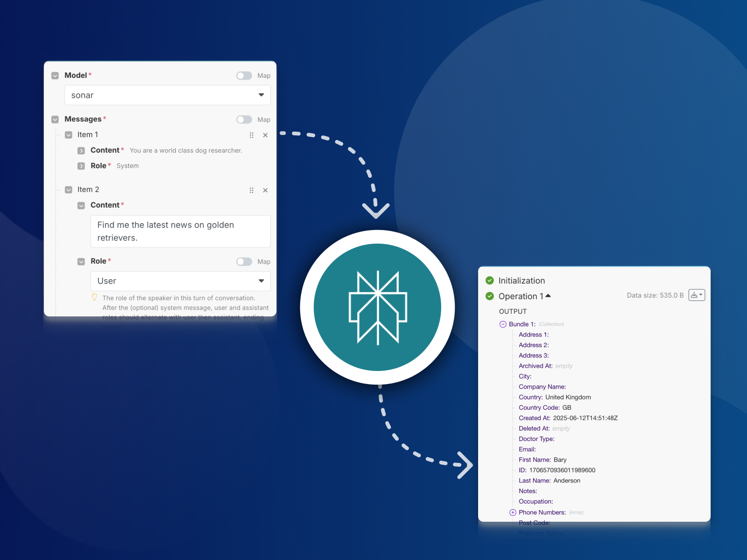Remove Item 2 with its X icon
The image size is (747, 560).
click(265, 190)
